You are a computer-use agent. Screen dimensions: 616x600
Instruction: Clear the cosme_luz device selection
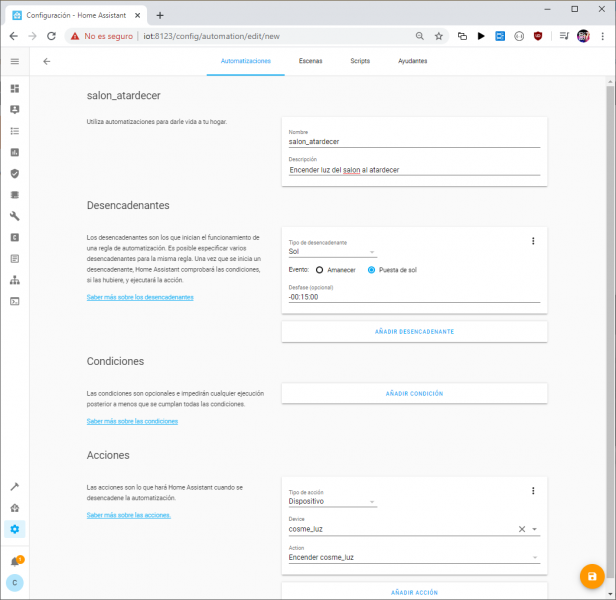521,529
